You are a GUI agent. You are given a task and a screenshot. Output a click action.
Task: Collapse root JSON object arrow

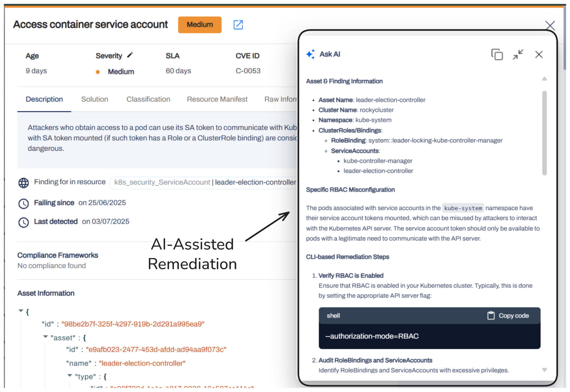pos(21,311)
